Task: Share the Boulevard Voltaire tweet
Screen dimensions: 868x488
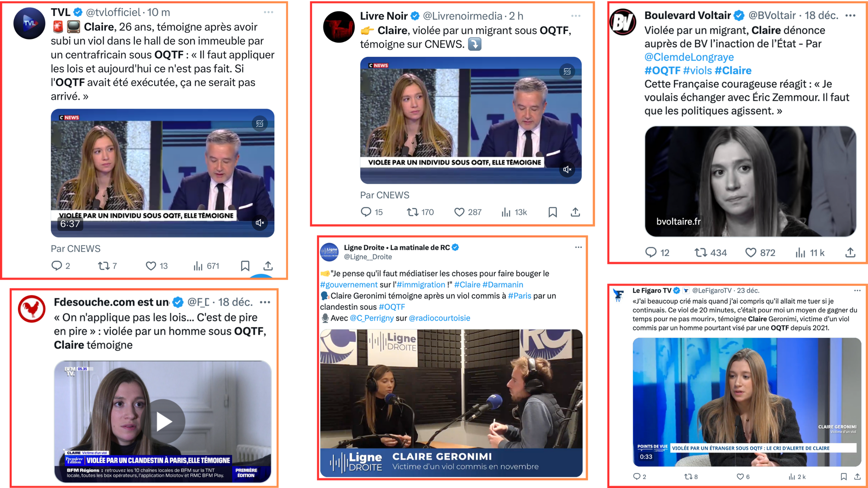Action: 851,253
